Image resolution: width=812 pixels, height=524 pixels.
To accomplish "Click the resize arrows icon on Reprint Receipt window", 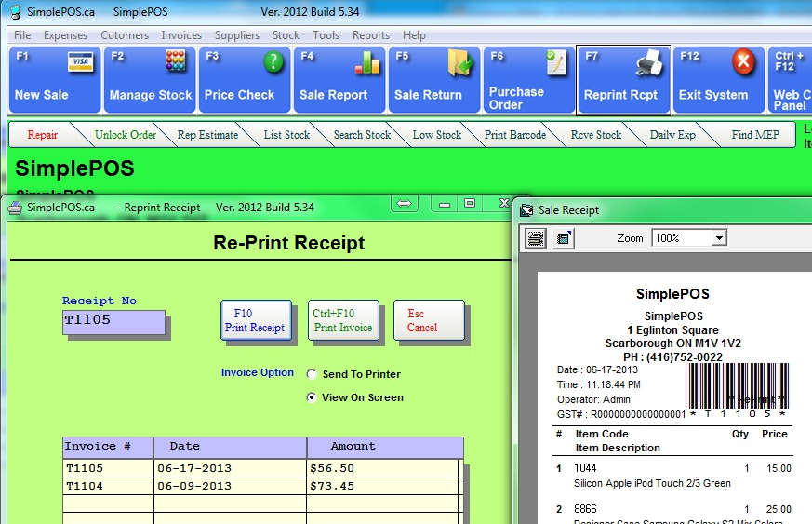I will [x=404, y=203].
